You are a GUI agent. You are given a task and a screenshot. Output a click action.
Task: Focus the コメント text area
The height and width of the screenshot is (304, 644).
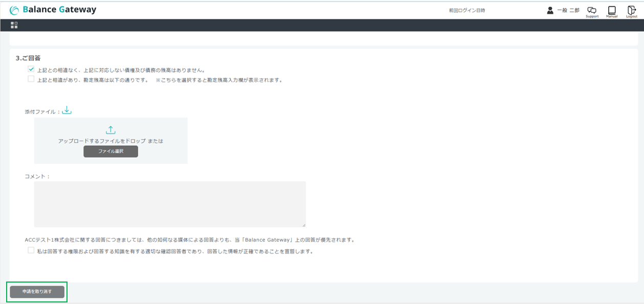170,204
